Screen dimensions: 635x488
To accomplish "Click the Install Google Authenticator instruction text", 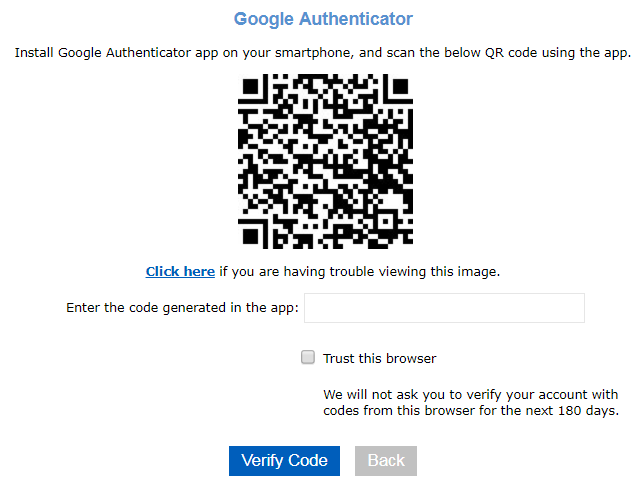I will [x=323, y=52].
